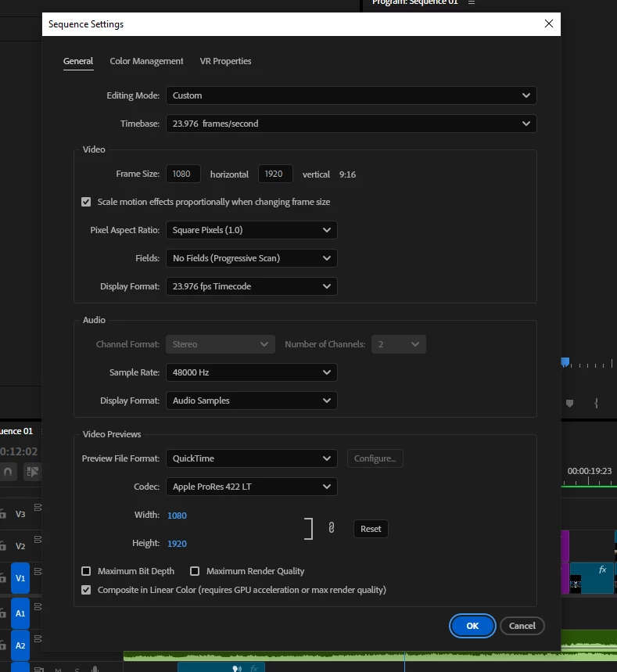Switch to the General tab
Viewport: 617px width, 672px height.
click(x=78, y=61)
